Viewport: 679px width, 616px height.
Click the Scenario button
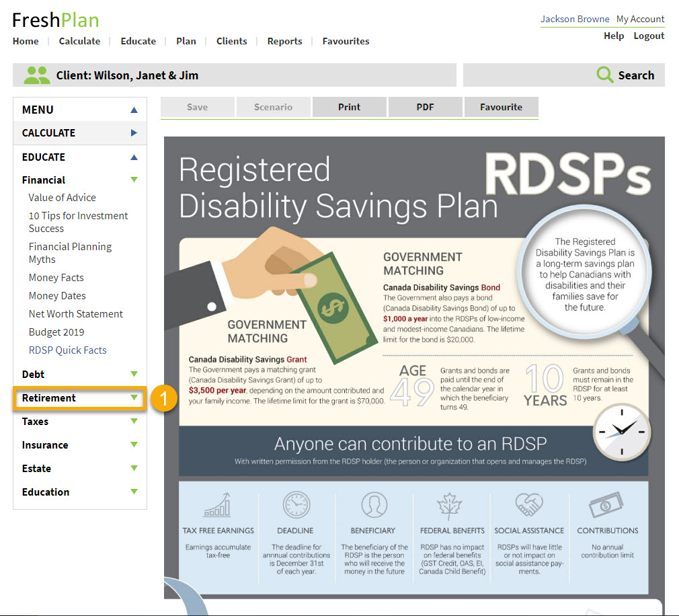tap(273, 107)
